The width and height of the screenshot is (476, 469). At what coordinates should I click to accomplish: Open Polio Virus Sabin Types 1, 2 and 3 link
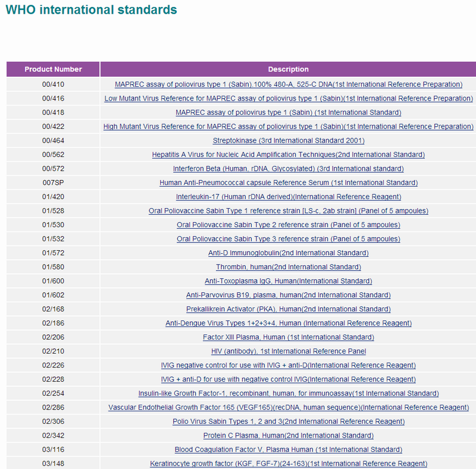pyautogui.click(x=289, y=421)
